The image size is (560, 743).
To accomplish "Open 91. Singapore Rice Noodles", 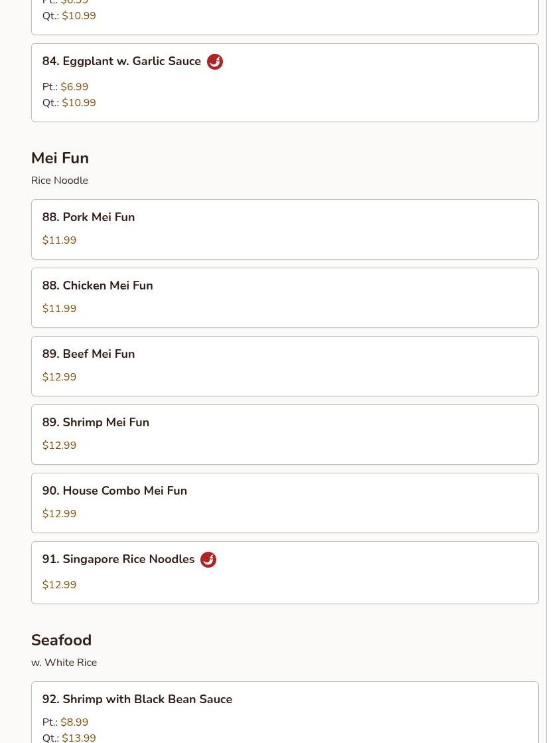I will pyautogui.click(x=285, y=572).
